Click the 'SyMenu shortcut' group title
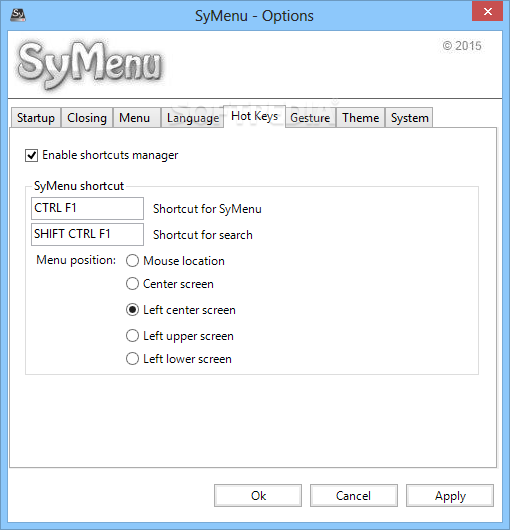Image resolution: width=510 pixels, height=530 pixels. [x=79, y=186]
